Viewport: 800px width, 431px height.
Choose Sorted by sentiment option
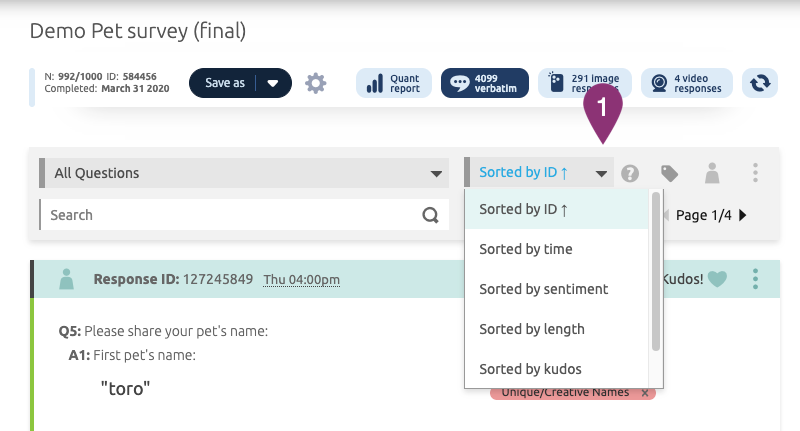point(543,289)
